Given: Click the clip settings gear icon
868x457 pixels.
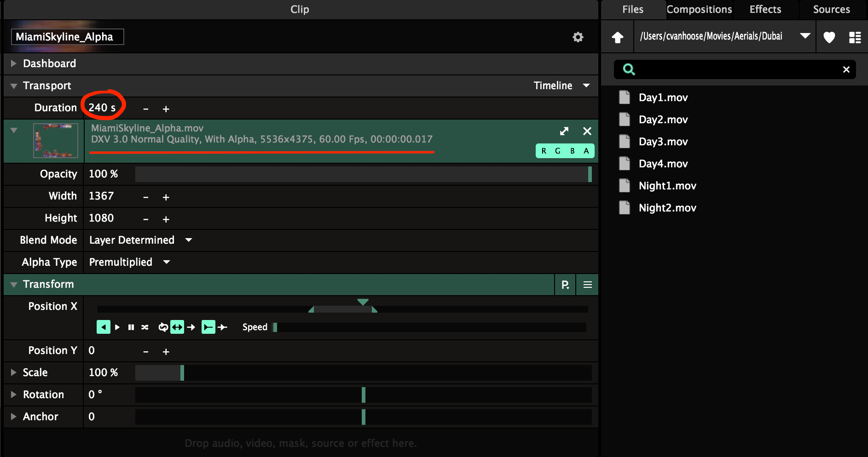Looking at the screenshot, I should (578, 37).
